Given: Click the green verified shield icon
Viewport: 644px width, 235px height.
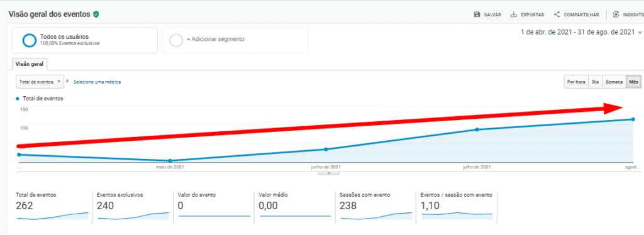Looking at the screenshot, I should click(96, 14).
